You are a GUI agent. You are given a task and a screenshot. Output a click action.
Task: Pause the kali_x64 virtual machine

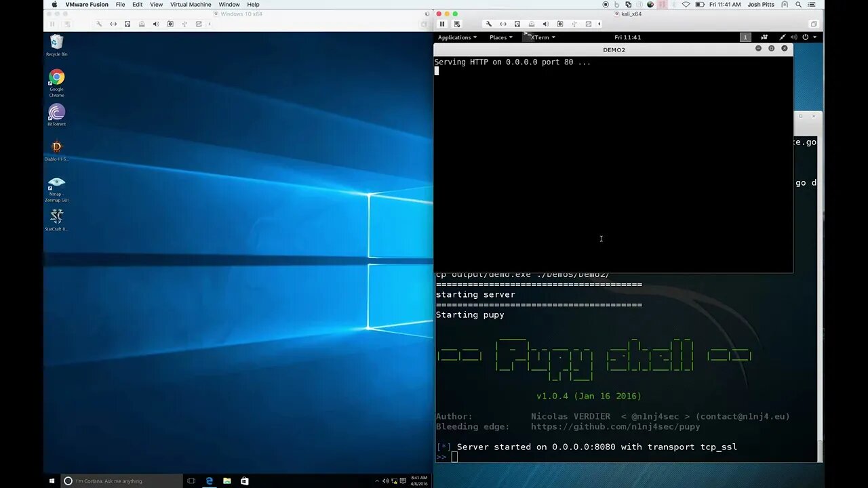click(442, 24)
